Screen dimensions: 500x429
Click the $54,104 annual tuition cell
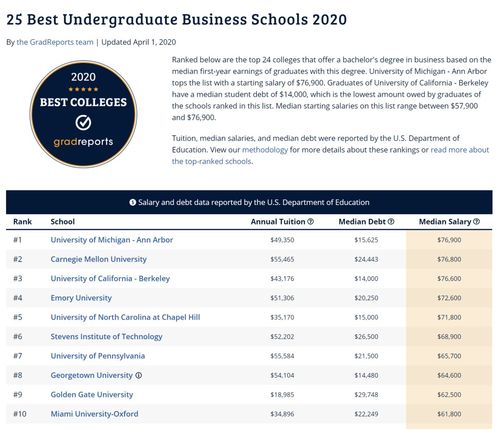(x=282, y=375)
